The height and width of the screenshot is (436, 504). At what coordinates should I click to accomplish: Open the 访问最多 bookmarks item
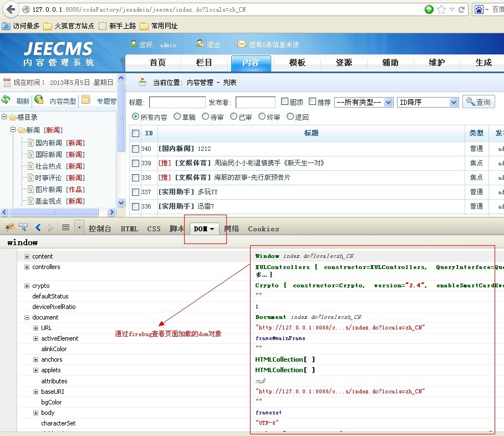(x=21, y=26)
